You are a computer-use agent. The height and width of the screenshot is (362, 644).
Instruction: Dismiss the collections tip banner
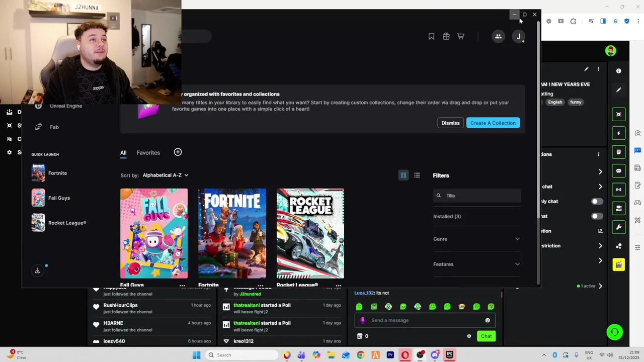[450, 123]
